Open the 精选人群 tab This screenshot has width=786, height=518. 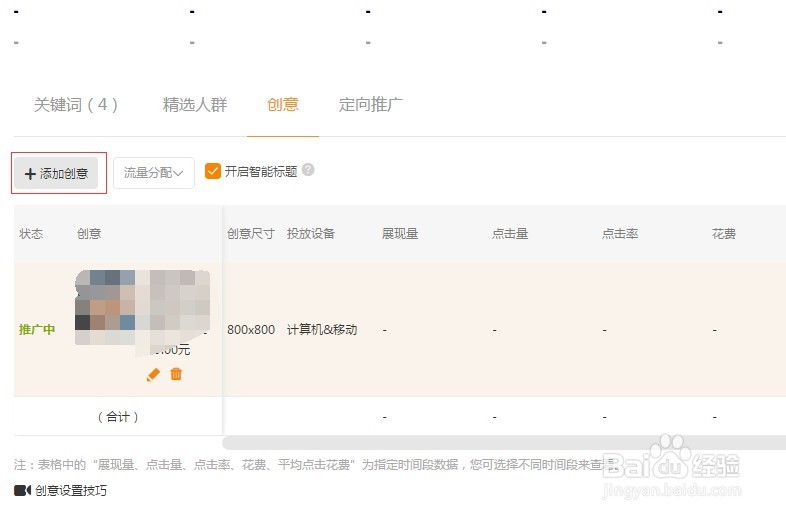195,105
